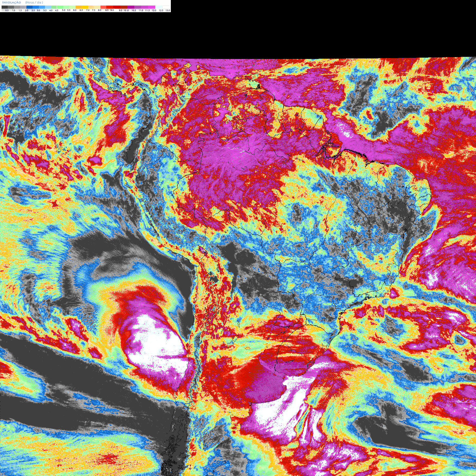Select the orange swatch above 6.5
Viewport: 476px width, 476px height.
(x=79, y=7)
